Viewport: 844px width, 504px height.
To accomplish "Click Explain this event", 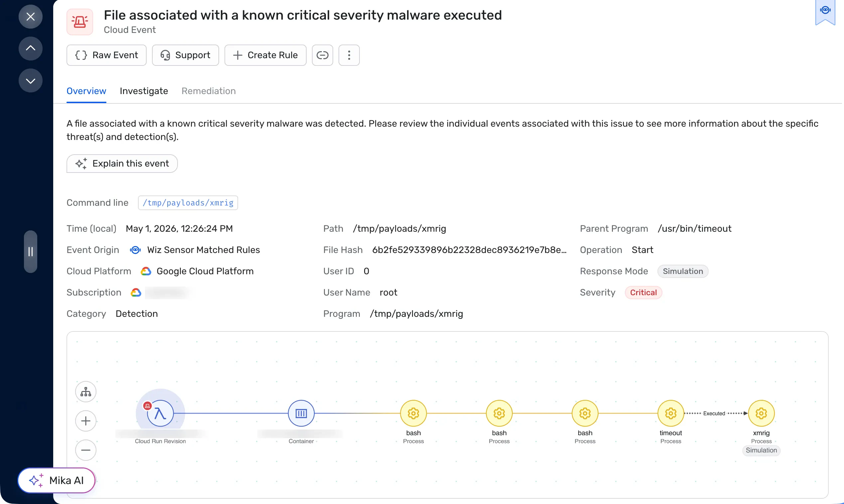I will 122,163.
